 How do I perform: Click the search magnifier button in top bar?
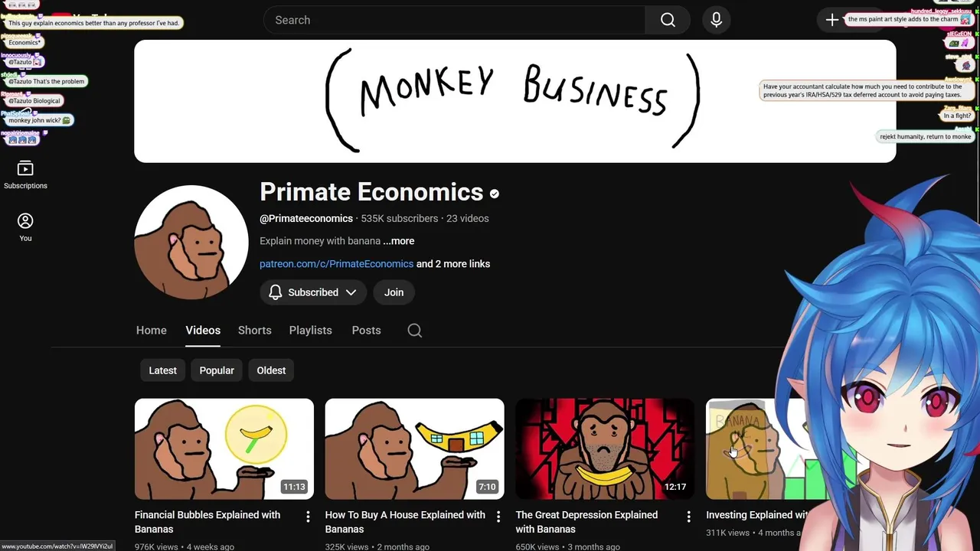click(x=668, y=20)
